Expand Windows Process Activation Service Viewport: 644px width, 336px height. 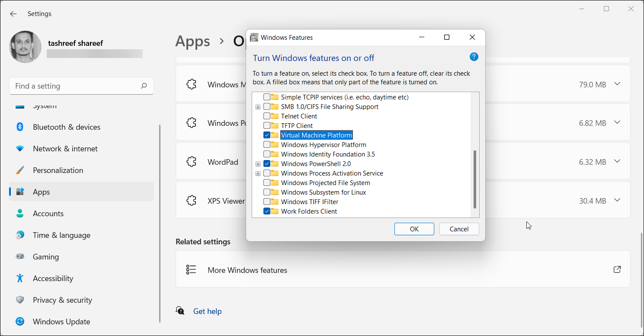[x=258, y=173]
